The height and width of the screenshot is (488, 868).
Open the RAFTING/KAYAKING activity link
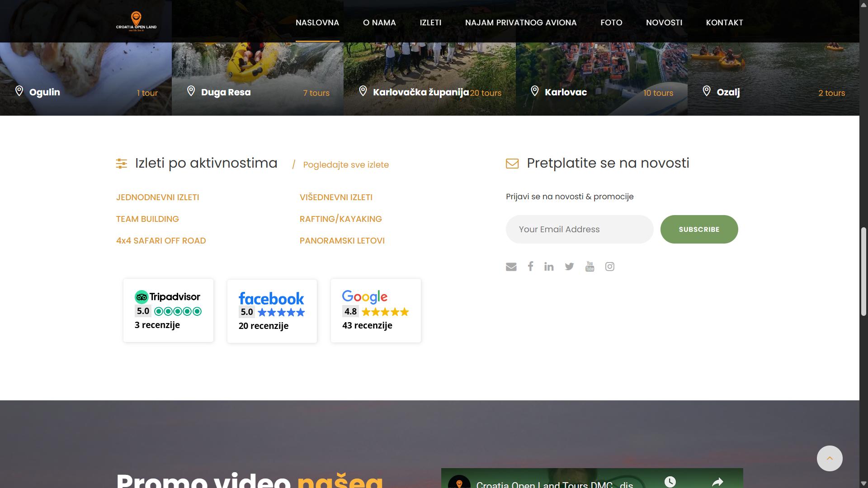pos(340,219)
